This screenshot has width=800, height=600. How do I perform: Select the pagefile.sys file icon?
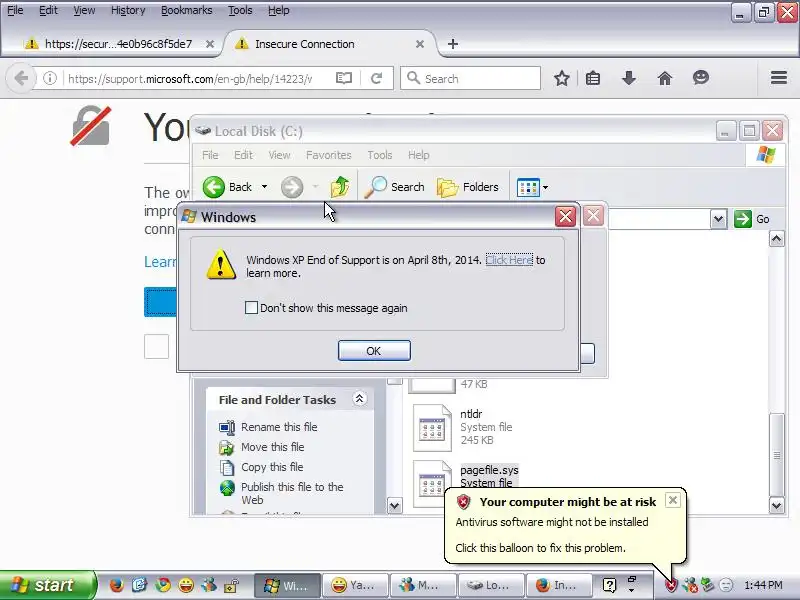(432, 484)
